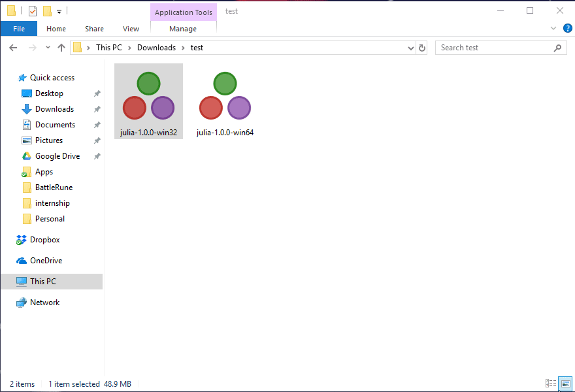Click the New folder quick access icon

coord(47,11)
